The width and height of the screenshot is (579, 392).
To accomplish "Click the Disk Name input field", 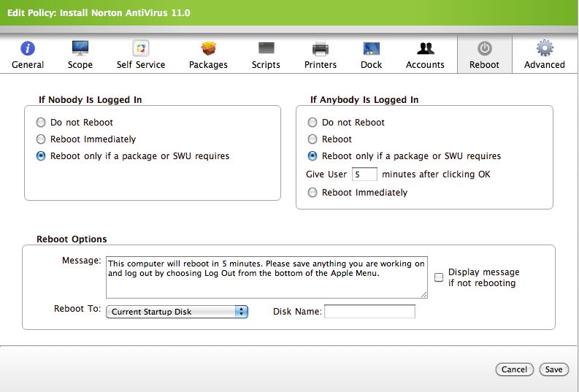I will coord(369,311).
